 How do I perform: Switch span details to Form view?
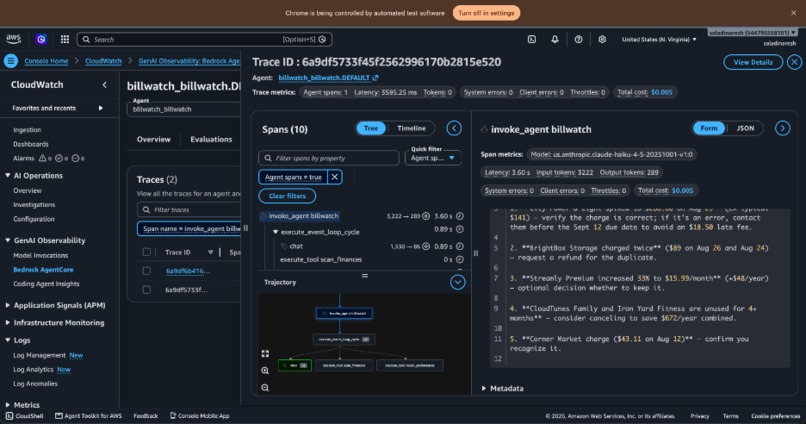point(708,128)
